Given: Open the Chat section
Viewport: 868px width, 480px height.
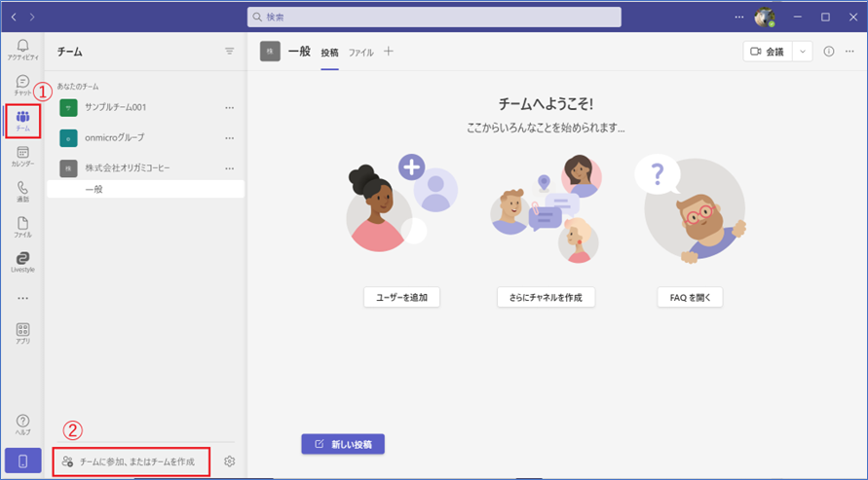Looking at the screenshot, I should pyautogui.click(x=22, y=85).
